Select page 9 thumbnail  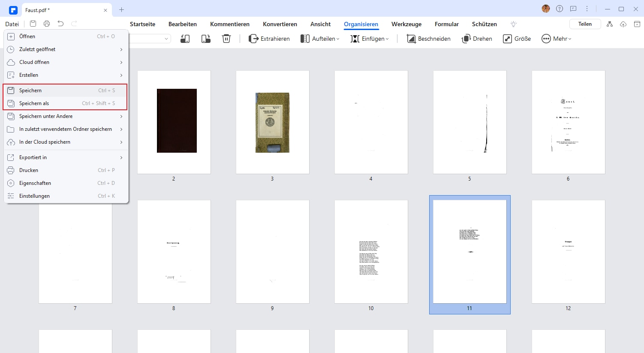point(273,252)
